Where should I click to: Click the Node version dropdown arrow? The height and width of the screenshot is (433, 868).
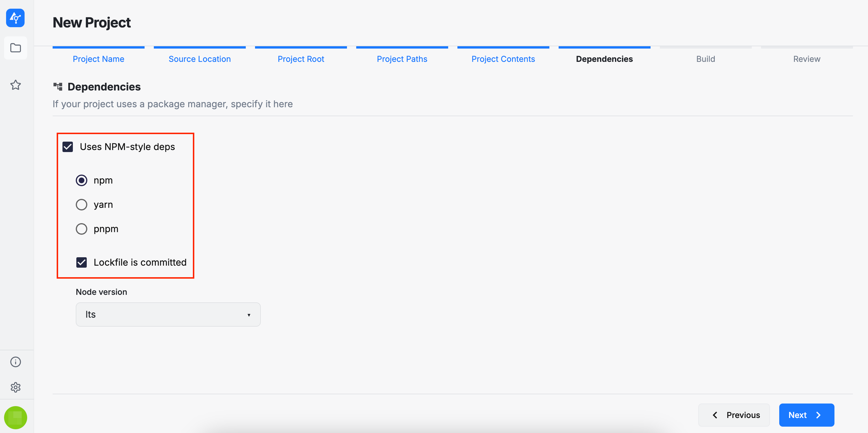pyautogui.click(x=249, y=315)
